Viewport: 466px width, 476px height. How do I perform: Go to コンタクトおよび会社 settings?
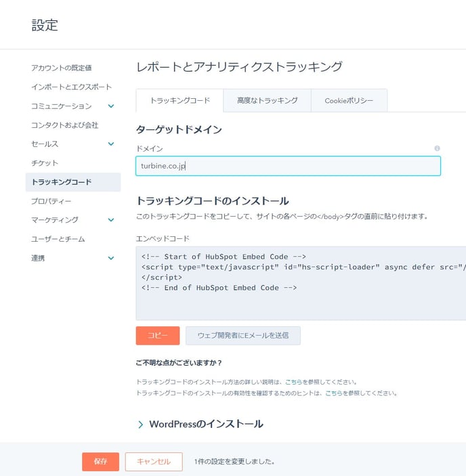pos(64,125)
